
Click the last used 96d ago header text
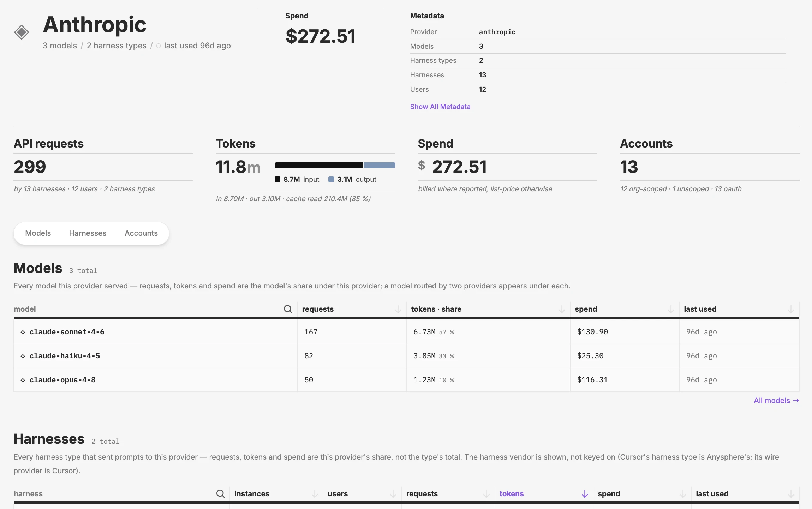click(x=197, y=46)
